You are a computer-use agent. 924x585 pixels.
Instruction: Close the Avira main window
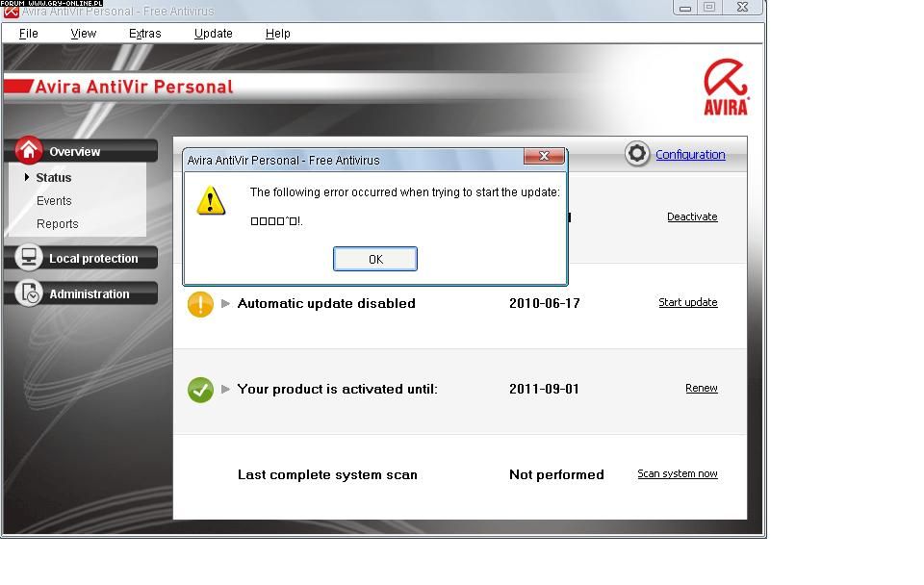tap(742, 8)
